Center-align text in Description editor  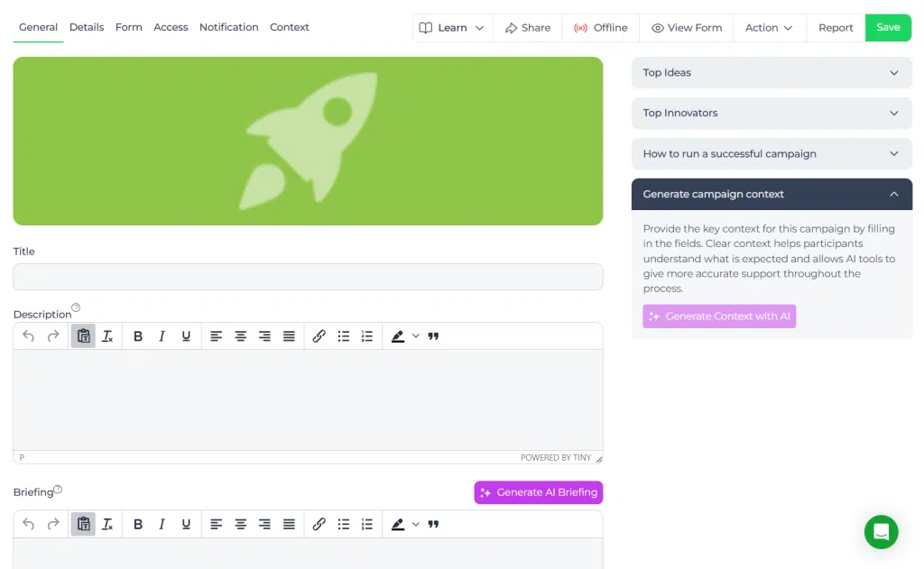tap(240, 336)
